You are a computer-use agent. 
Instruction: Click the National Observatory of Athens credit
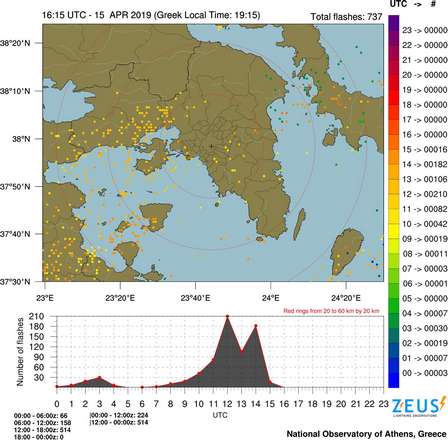[x=366, y=434]
